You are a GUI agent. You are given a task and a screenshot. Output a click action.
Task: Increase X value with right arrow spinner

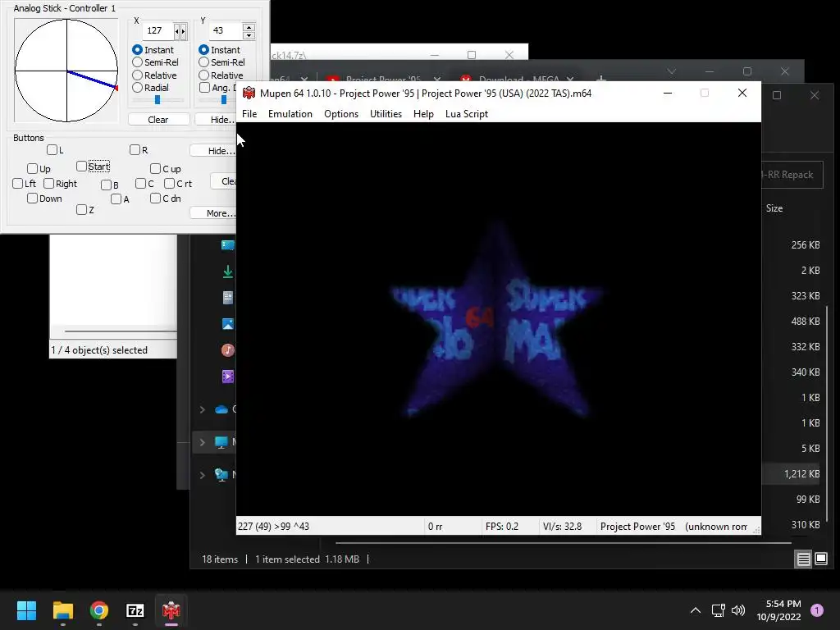pyautogui.click(x=183, y=32)
